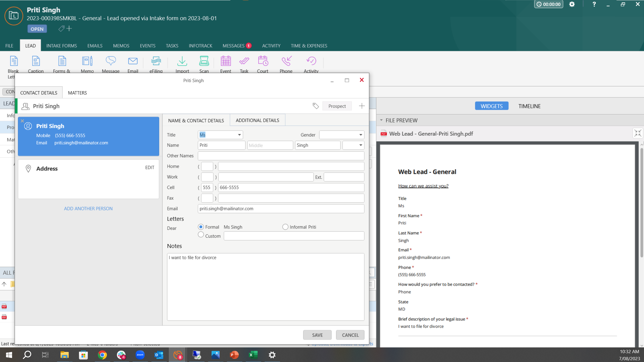The width and height of the screenshot is (644, 362).
Task: Click the Other Names input field
Action: 281,156
